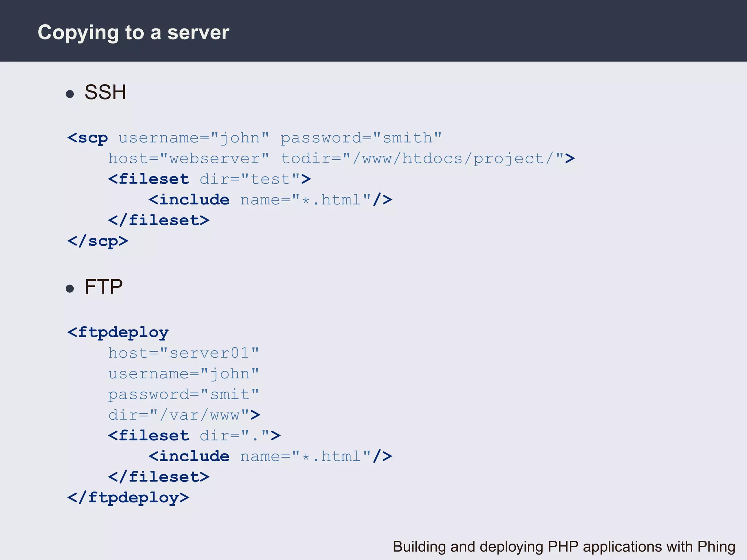Click the opening <ftpdeploy tag
The height and width of the screenshot is (560, 747).
point(118,332)
